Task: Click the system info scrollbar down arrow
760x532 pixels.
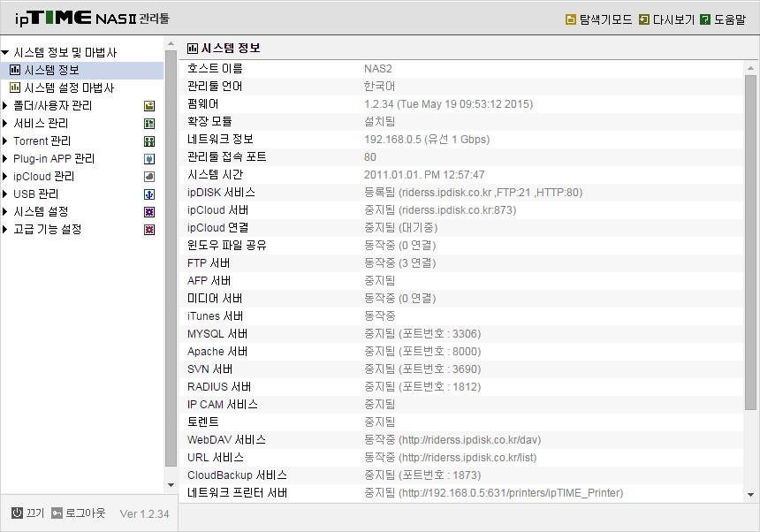Action: [751, 495]
